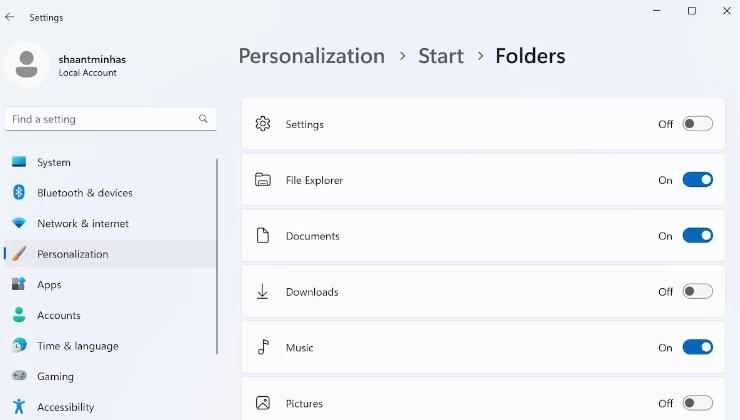Image resolution: width=740 pixels, height=420 pixels.
Task: Click the Downloads row label
Action: (x=312, y=292)
